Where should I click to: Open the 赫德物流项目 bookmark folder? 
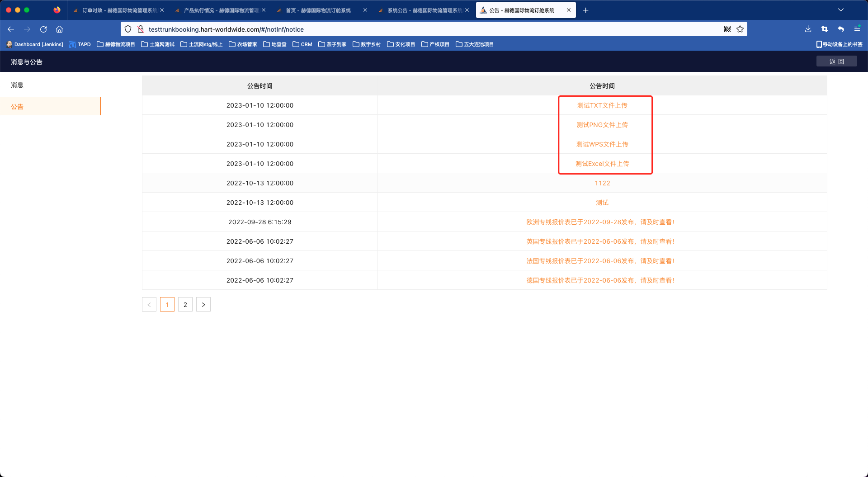[116, 44]
